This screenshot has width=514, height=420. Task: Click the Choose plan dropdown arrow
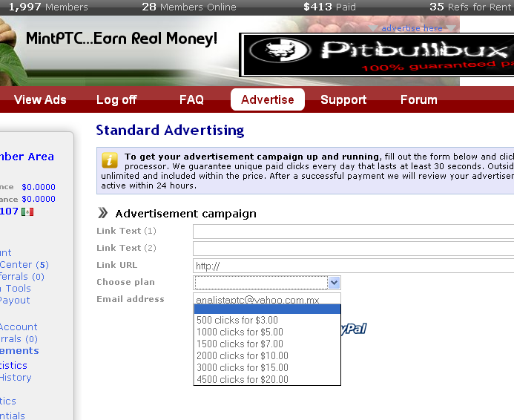pos(334,283)
